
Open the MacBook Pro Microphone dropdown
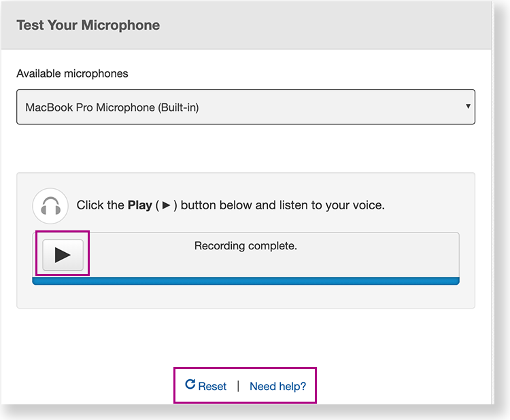click(x=245, y=107)
